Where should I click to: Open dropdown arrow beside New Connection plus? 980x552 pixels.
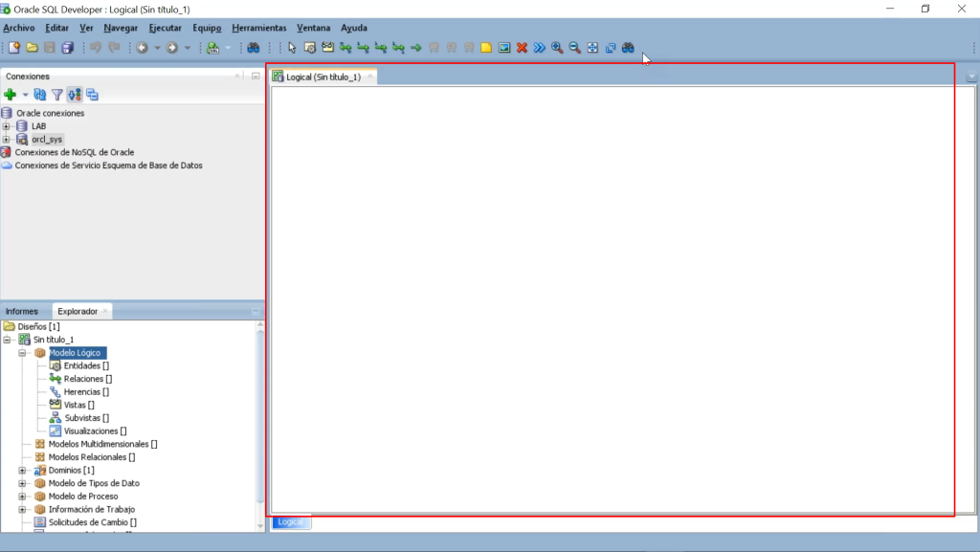(25, 95)
